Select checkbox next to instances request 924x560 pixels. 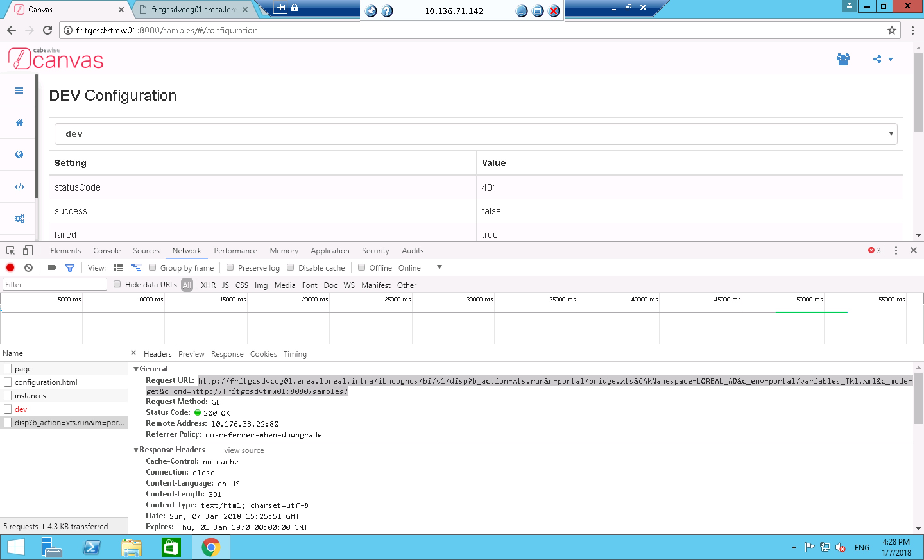coord(7,395)
